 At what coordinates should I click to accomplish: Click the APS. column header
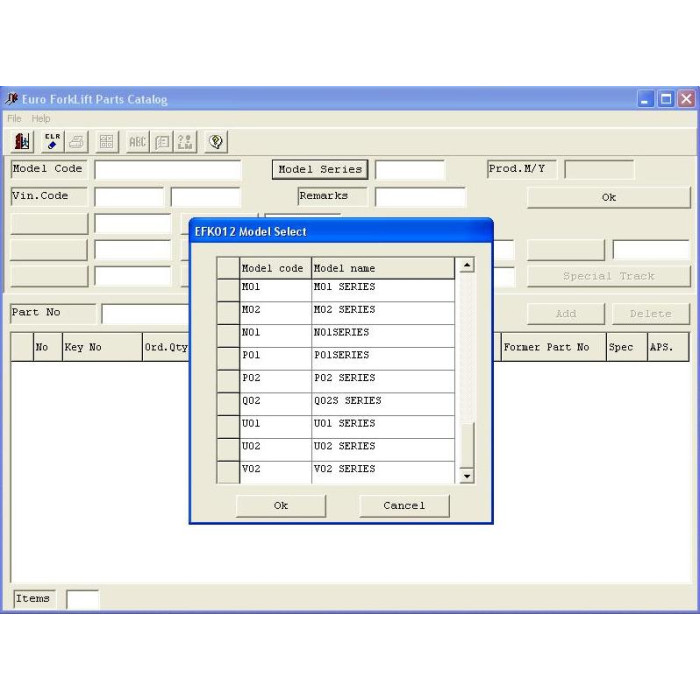coord(668,347)
